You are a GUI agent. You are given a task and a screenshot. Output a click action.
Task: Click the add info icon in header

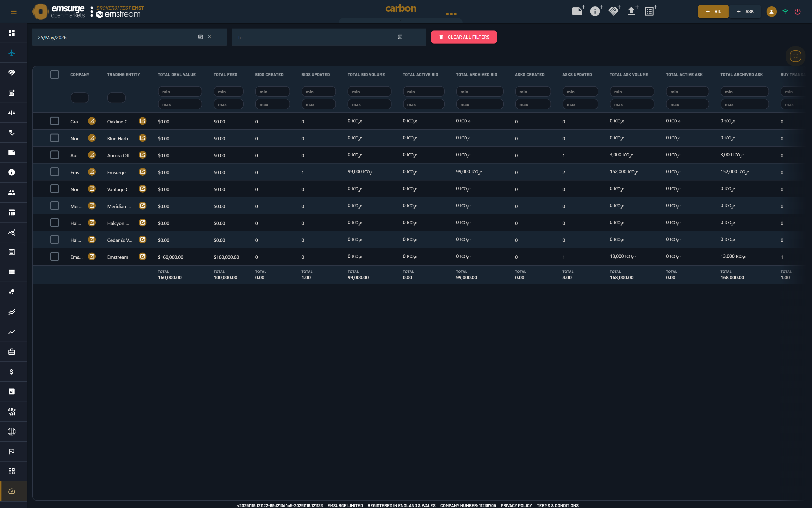tap(596, 11)
